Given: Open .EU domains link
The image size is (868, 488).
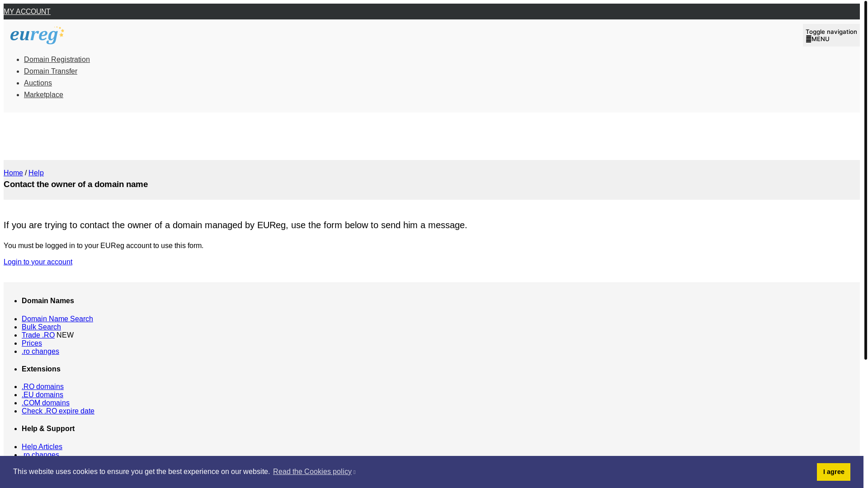Looking at the screenshot, I should (x=42, y=395).
